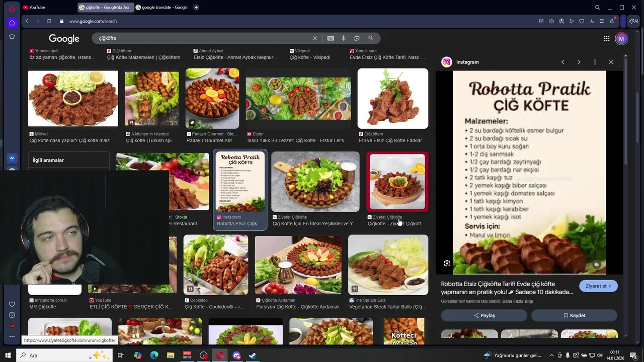This screenshot has height=362, width=644.
Task: Open The Spruce Eats image result
Action: 388,264
